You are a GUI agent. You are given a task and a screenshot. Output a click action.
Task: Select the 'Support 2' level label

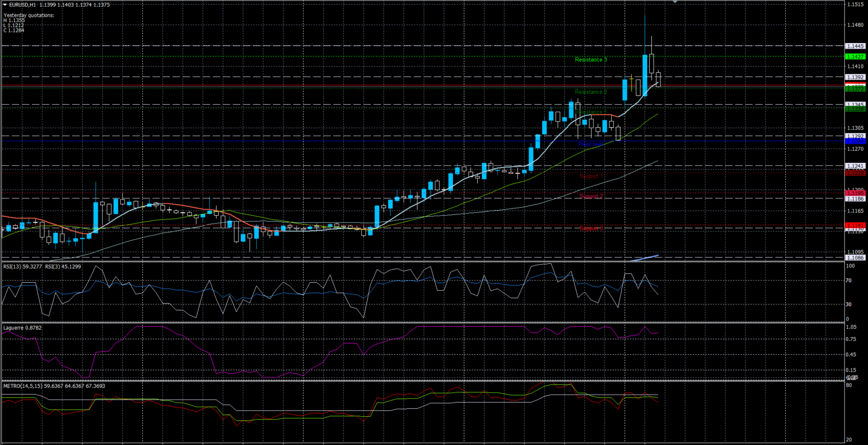591,196
